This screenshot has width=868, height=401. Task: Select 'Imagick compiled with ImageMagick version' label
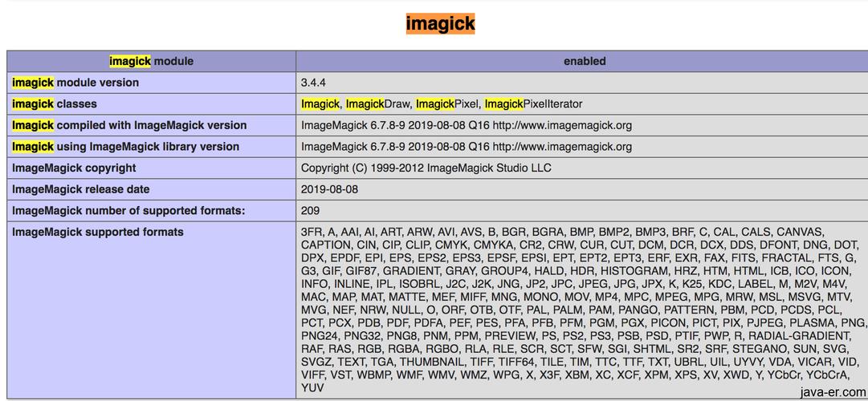(129, 125)
